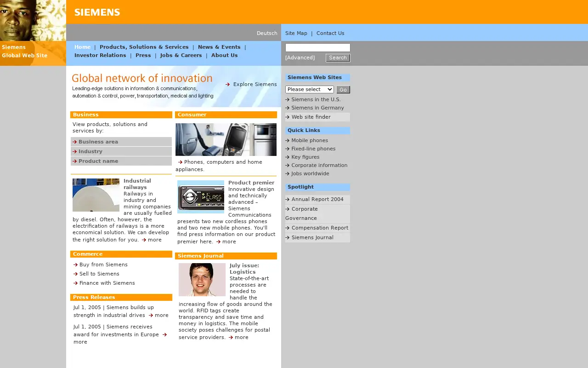Open Phones, computers and home appliances link
Image resolution: width=588 pixels, height=368 pixels.
coord(219,166)
